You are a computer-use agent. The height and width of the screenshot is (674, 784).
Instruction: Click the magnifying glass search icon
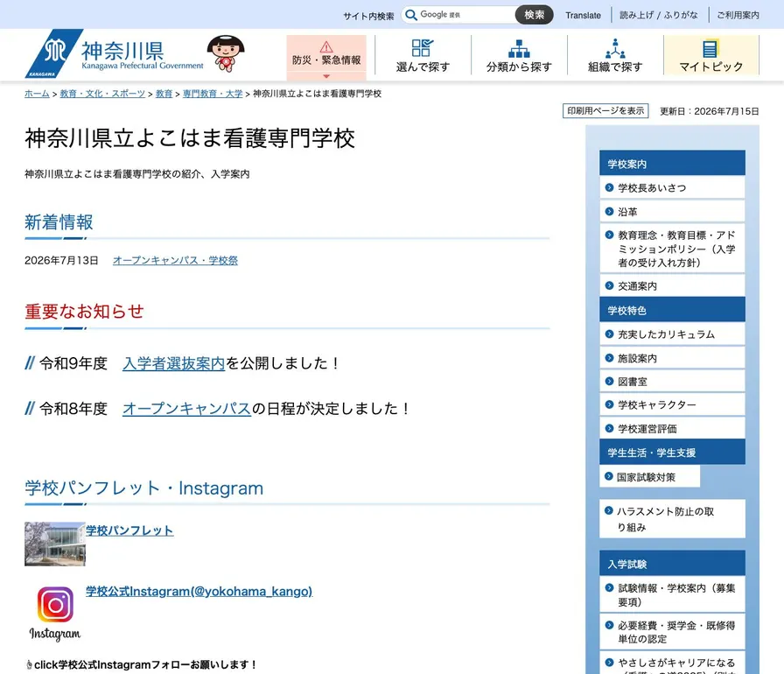(x=411, y=15)
